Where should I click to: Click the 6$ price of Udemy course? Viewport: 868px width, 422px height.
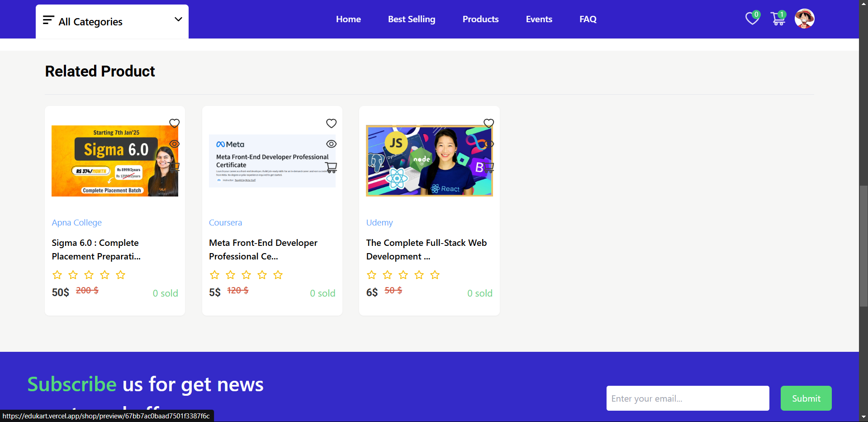click(372, 293)
